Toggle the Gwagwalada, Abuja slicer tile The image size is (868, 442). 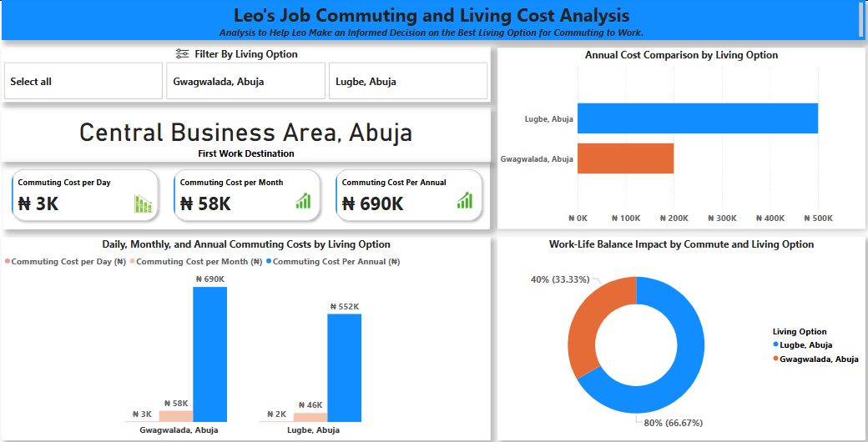[x=245, y=81]
